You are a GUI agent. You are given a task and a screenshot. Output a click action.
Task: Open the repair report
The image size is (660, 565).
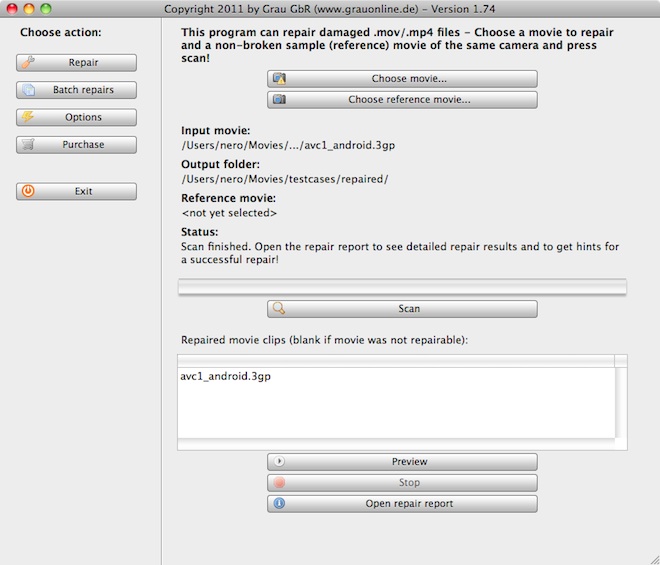tap(402, 504)
